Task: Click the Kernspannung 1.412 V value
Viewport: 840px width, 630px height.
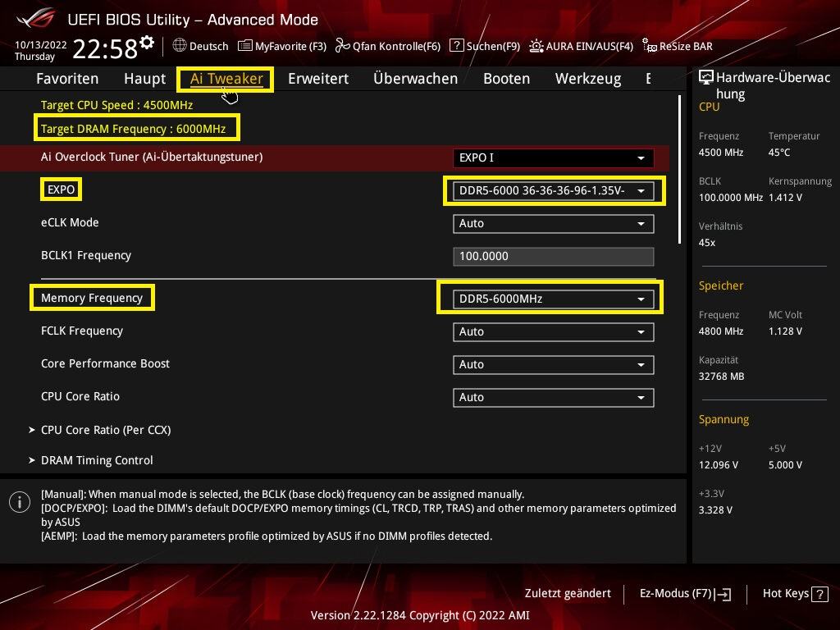Action: 785,198
